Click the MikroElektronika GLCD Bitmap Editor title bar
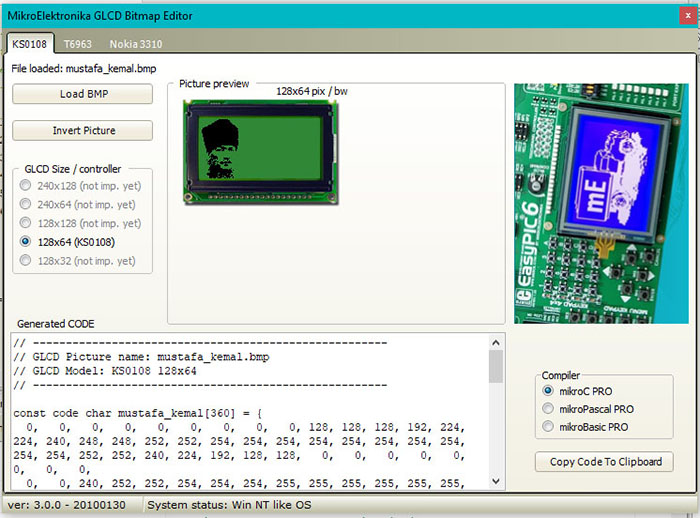The image size is (700, 518). coord(350,16)
